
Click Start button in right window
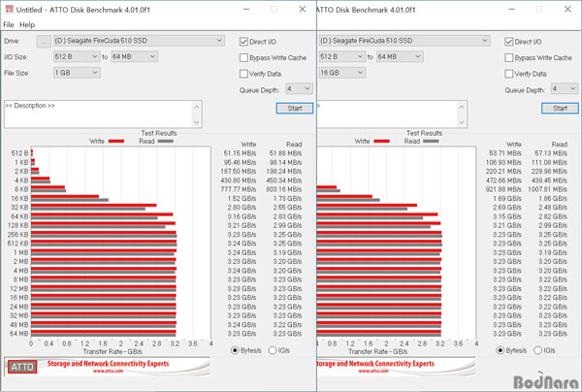560,108
